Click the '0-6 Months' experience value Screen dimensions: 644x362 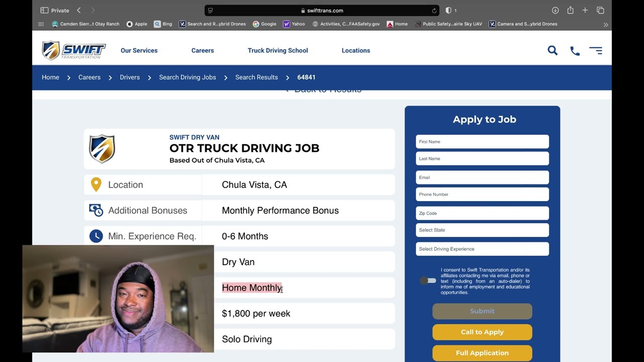tap(245, 236)
